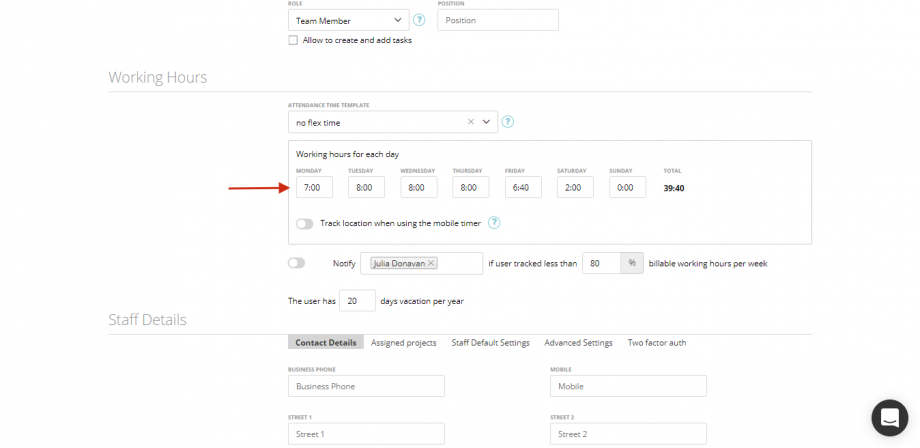Click the Friday working hours field

click(523, 188)
